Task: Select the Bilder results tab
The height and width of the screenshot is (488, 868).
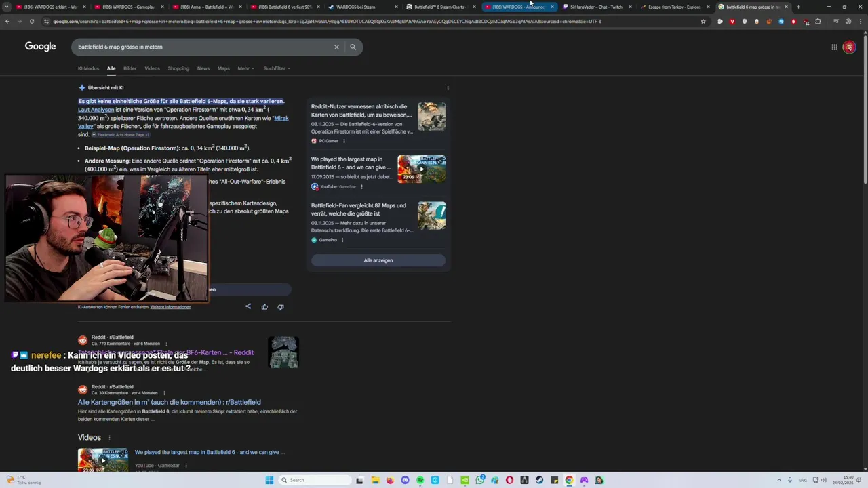Action: pos(130,68)
